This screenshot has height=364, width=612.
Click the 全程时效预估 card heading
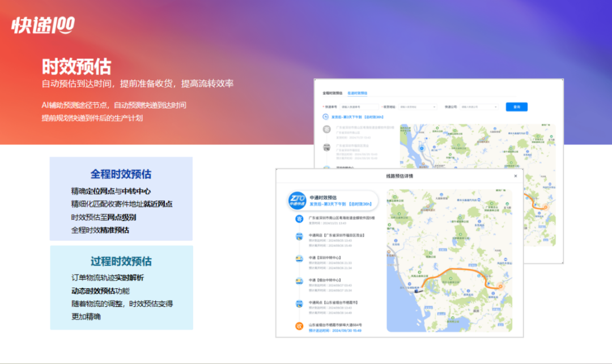121,174
